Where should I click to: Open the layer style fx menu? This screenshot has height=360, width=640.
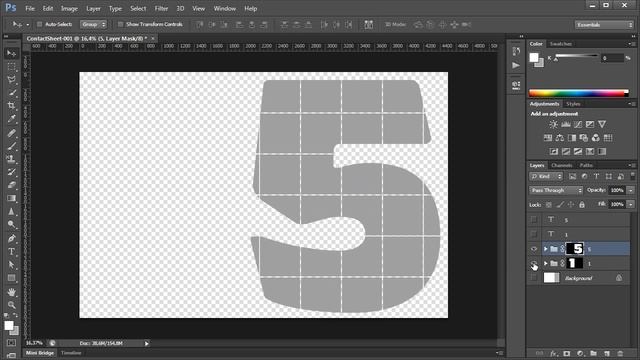tap(553, 353)
